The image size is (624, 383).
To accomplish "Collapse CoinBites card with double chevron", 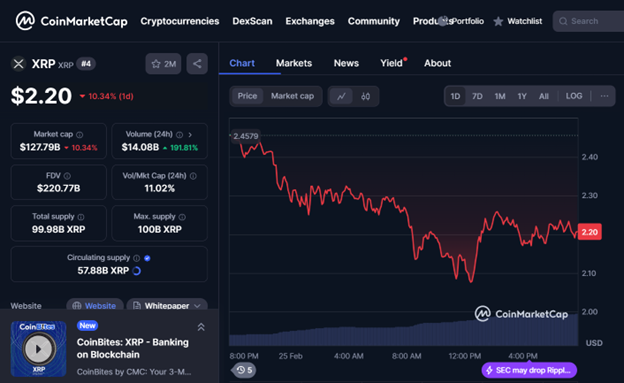I will click(x=201, y=327).
